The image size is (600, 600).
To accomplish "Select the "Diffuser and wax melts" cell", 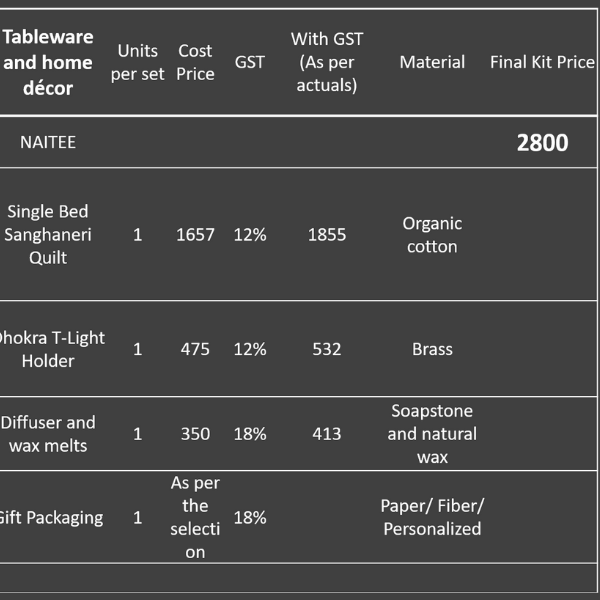I will pyautogui.click(x=48, y=434).
